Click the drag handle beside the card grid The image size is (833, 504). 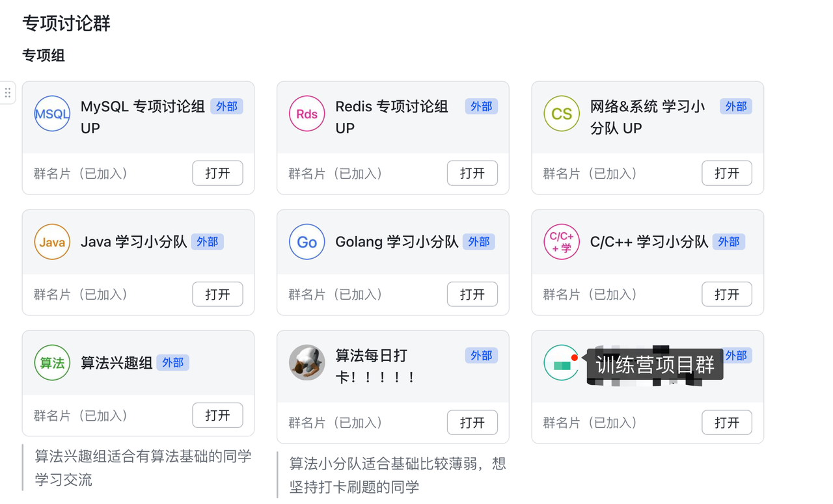pyautogui.click(x=8, y=93)
